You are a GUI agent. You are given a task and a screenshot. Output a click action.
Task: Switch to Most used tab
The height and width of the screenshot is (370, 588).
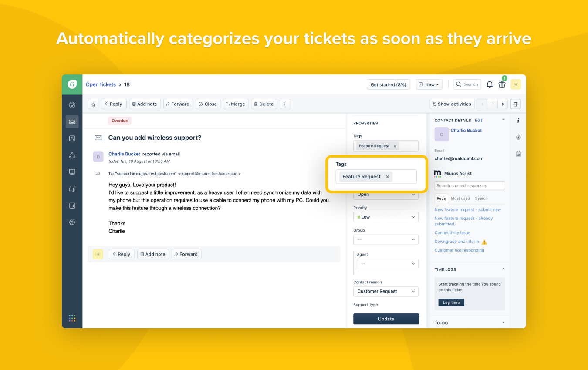[460, 198]
